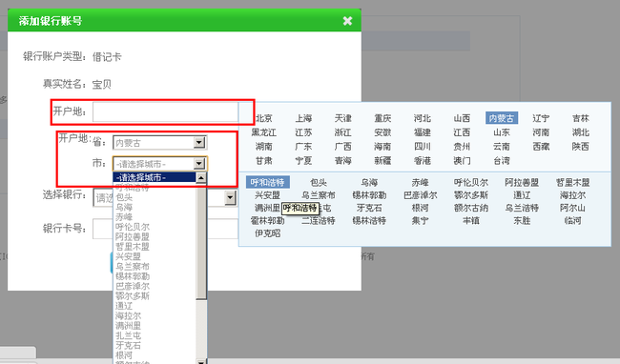Pick 东胜 in the blue city panel
Screen dimensions: 620x364
pyautogui.click(x=522, y=220)
